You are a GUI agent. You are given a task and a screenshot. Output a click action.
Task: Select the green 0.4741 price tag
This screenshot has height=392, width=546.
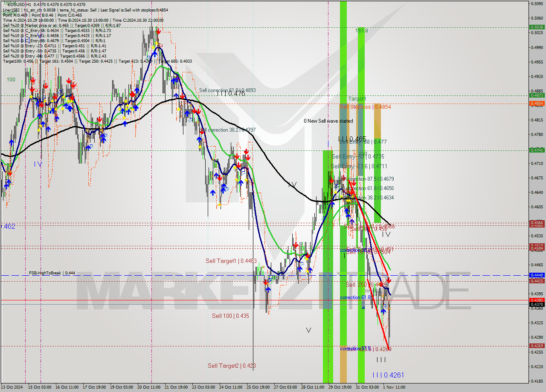(537, 150)
